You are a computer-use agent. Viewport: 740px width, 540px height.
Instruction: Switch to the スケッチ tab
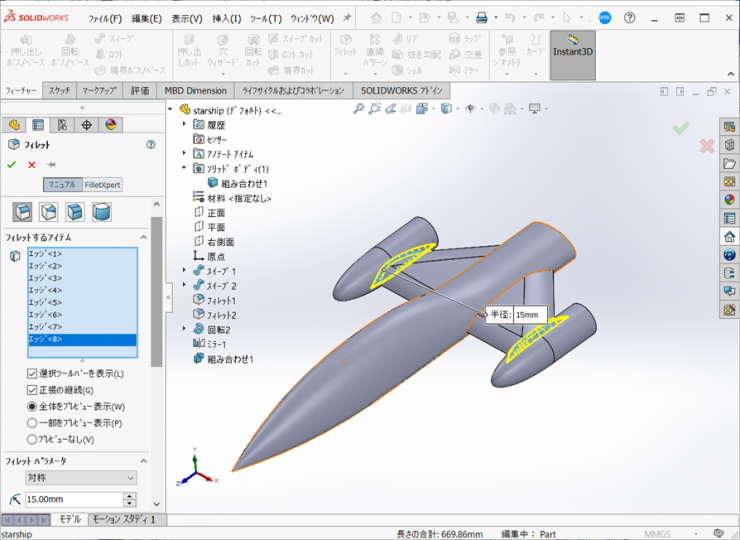click(59, 91)
